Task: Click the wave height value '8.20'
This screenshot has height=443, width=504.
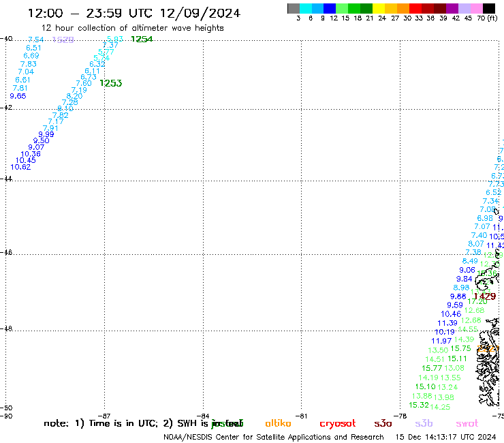Action: pos(74,96)
